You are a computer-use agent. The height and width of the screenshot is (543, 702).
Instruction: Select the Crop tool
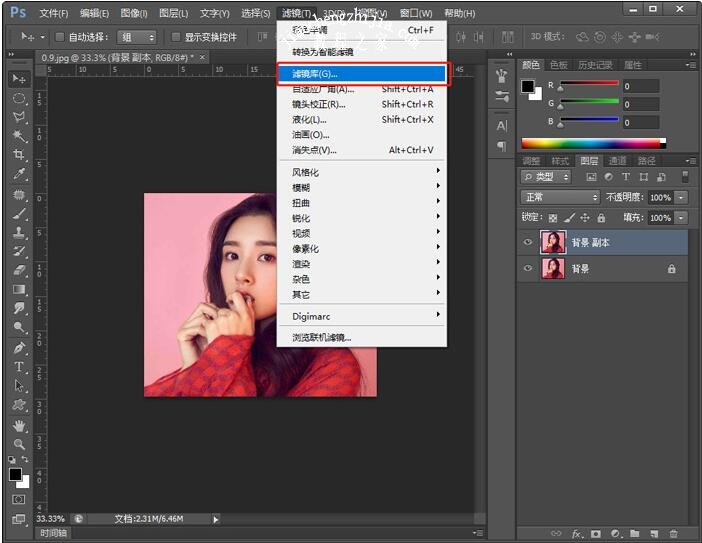(x=19, y=155)
